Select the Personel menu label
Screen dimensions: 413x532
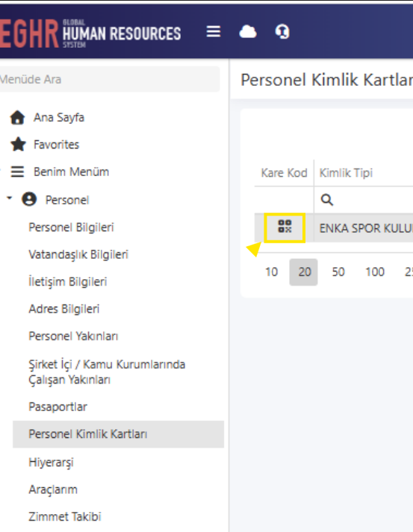pyautogui.click(x=67, y=200)
